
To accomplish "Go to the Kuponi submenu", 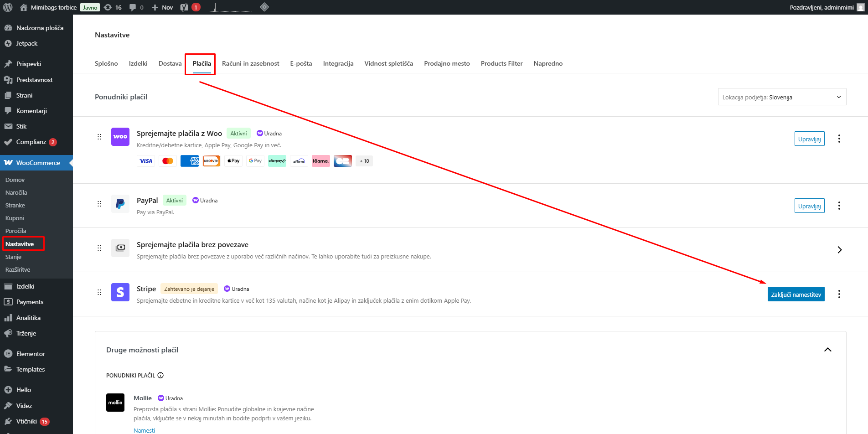I will (x=15, y=218).
